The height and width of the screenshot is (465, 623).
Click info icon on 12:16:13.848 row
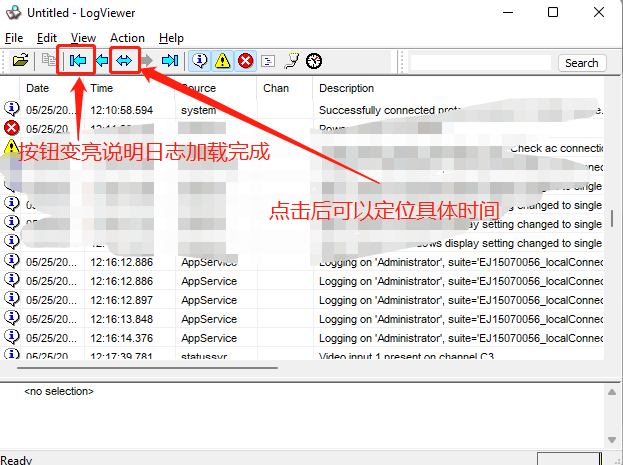coord(12,318)
